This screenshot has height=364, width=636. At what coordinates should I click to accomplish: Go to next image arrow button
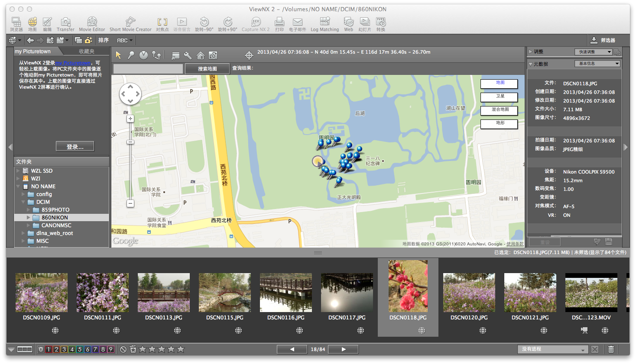click(343, 349)
